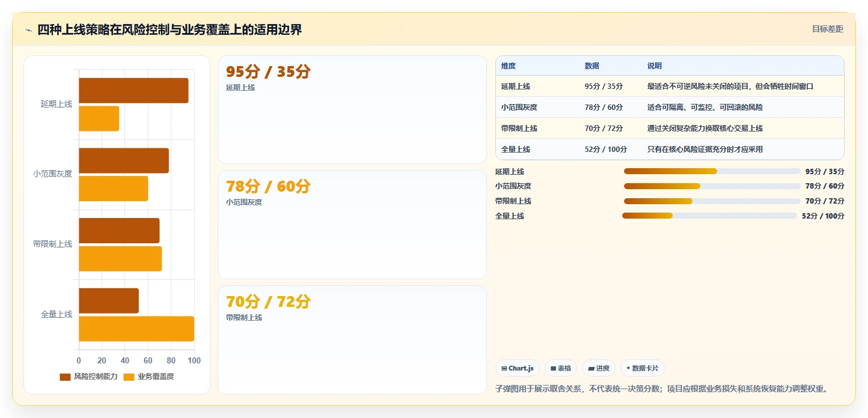Select the 带限制上线 cell in the table
The image size is (868, 418).
pyautogui.click(x=519, y=129)
